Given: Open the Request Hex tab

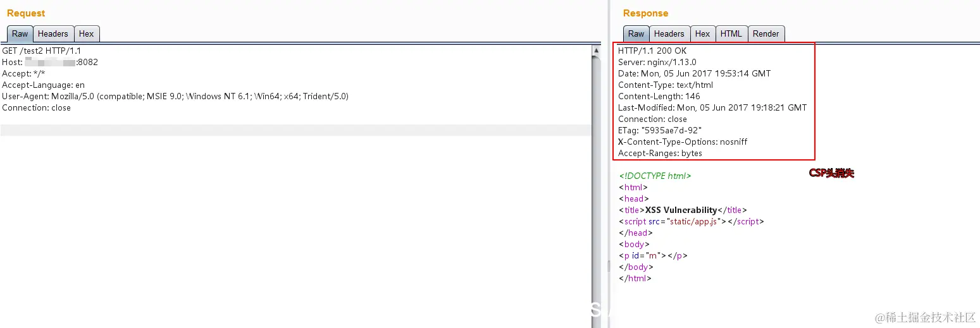Looking at the screenshot, I should click(87, 34).
